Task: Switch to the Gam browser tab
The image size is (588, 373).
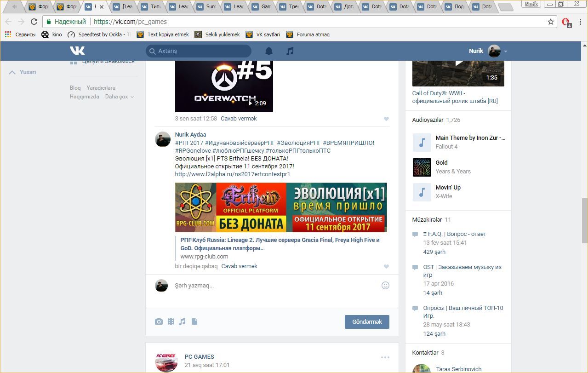Action: pos(262,7)
